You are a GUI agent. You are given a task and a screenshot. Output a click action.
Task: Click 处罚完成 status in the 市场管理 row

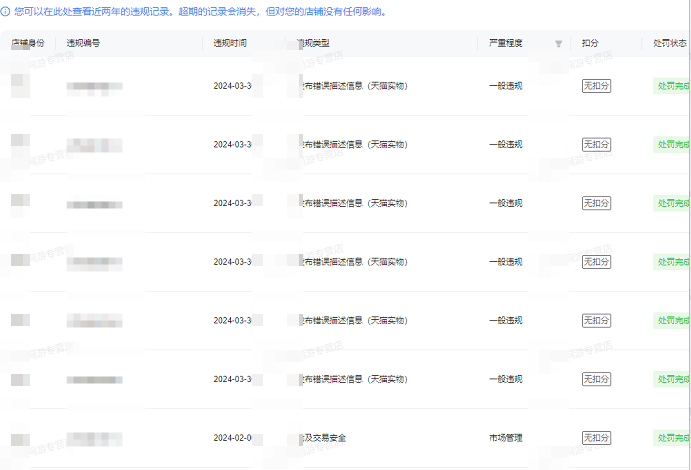(x=672, y=438)
